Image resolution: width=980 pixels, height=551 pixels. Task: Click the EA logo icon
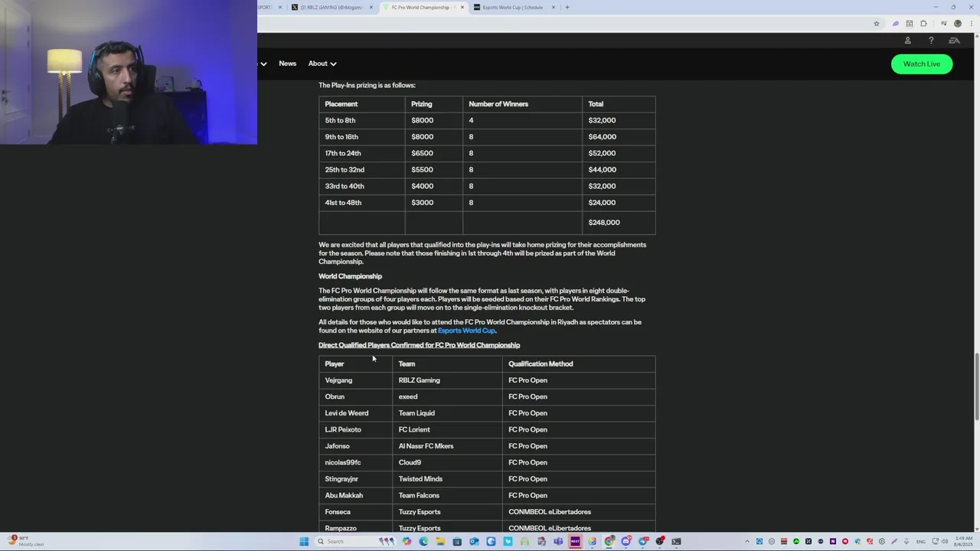tap(954, 41)
